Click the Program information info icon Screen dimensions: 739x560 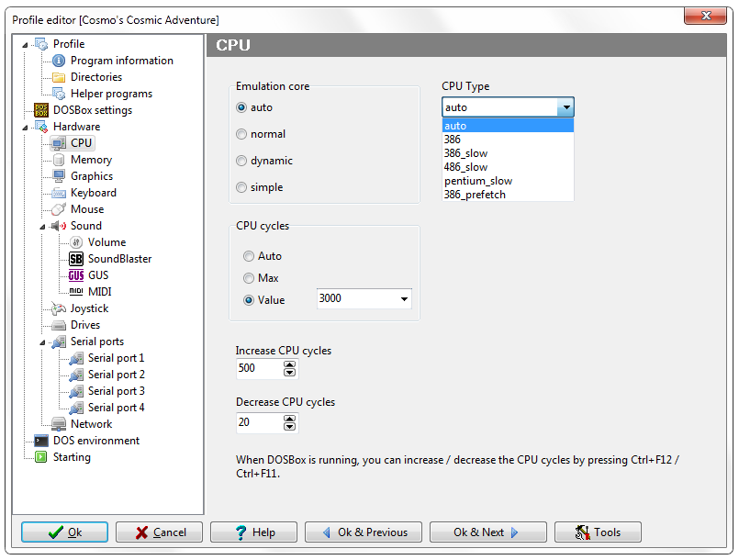pyautogui.click(x=59, y=61)
